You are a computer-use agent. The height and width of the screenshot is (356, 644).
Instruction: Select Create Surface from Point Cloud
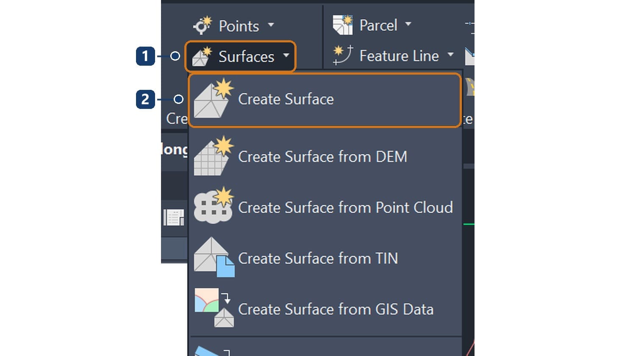coord(325,207)
